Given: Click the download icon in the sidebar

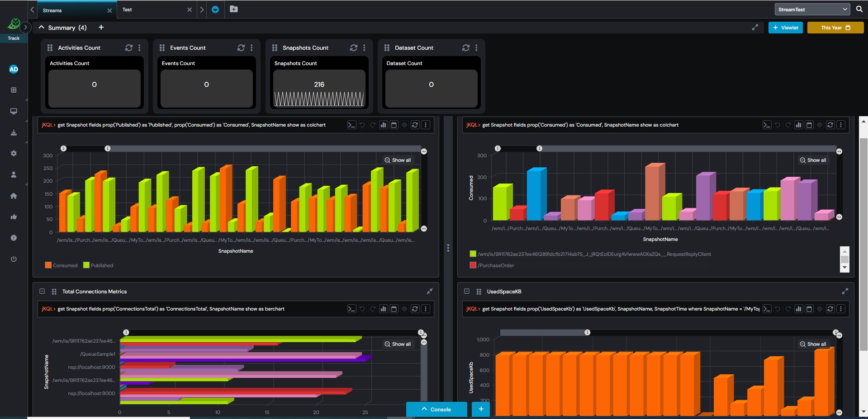Looking at the screenshot, I should pyautogui.click(x=14, y=132).
